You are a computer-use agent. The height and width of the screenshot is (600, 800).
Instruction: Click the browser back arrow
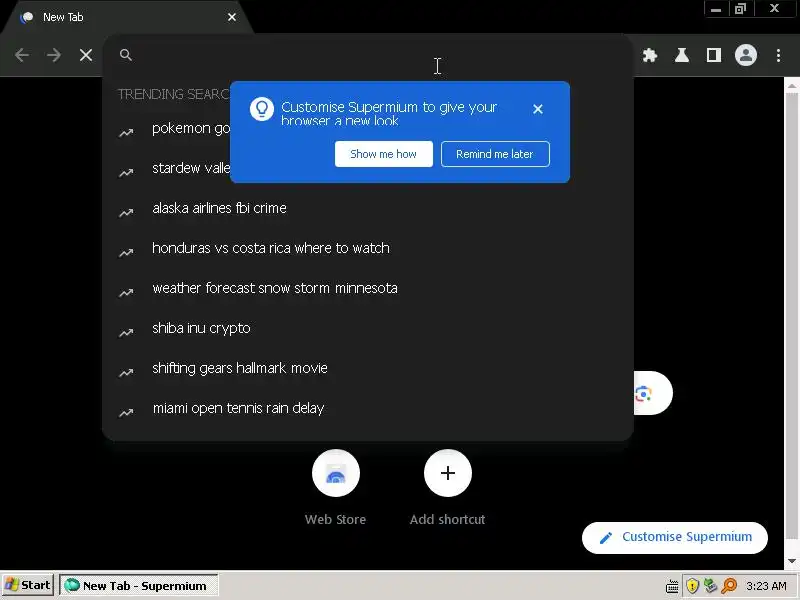click(21, 55)
